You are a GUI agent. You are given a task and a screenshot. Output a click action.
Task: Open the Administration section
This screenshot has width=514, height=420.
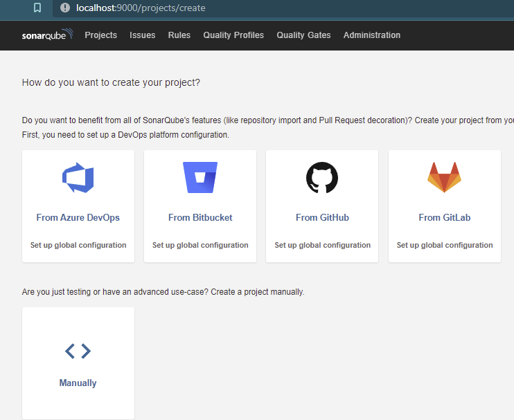coord(372,35)
